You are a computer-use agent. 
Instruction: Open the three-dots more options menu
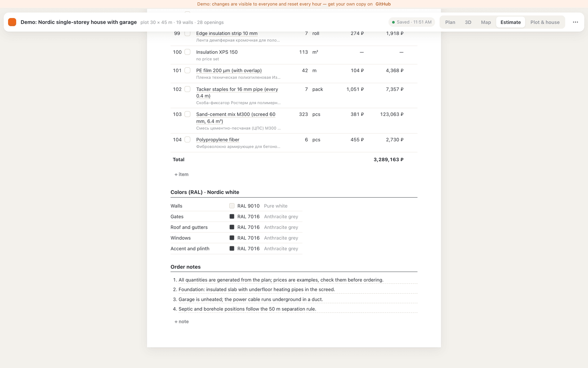575,22
